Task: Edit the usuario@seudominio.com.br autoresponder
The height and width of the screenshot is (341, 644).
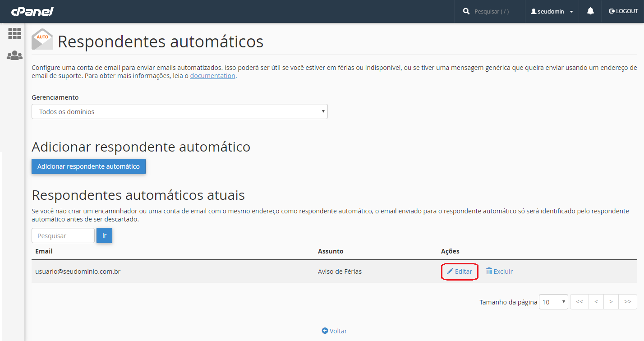Action: [459, 272]
